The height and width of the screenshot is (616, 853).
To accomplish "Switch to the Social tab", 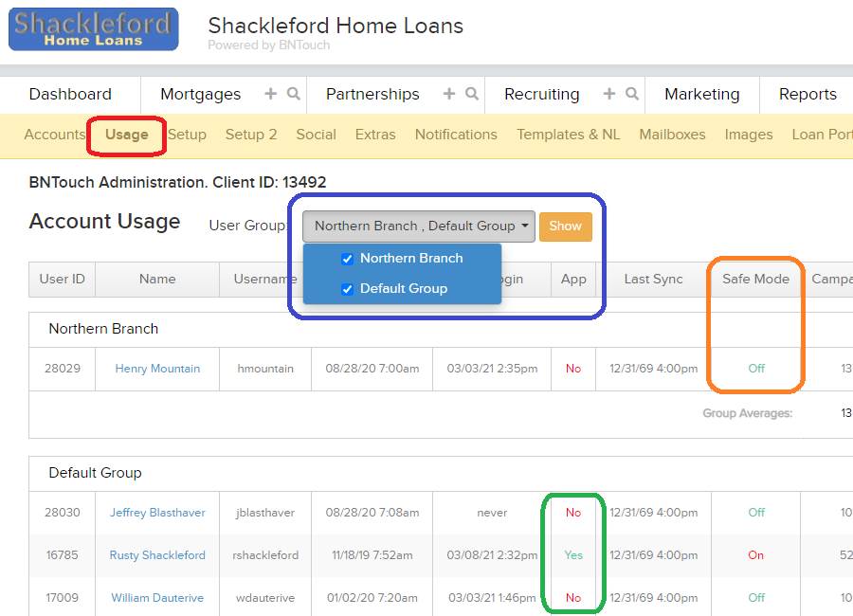I will (316, 135).
